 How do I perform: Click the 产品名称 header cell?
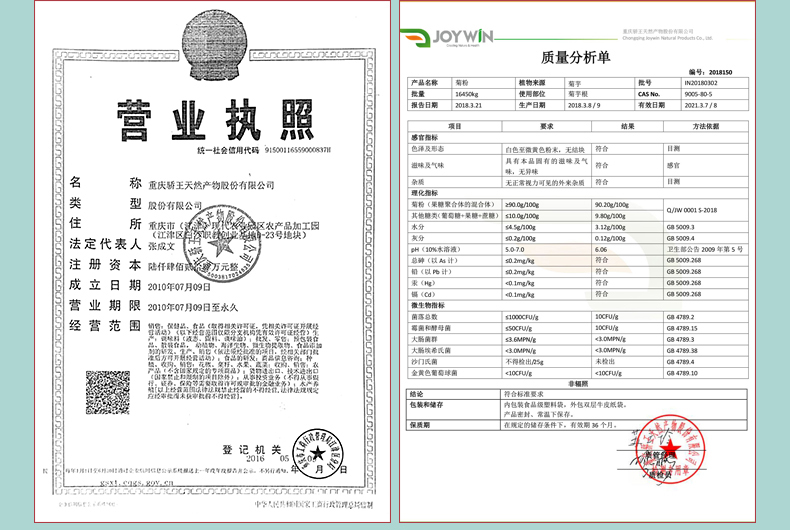424,83
